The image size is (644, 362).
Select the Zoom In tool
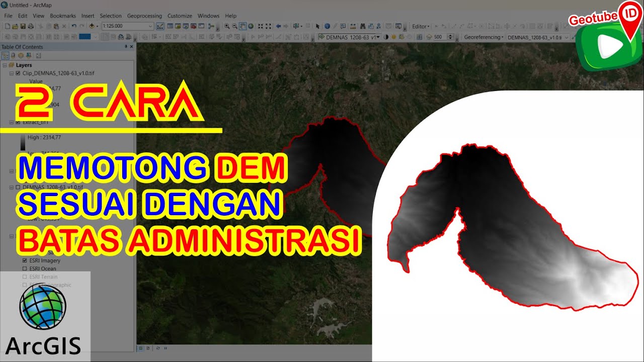click(x=227, y=26)
